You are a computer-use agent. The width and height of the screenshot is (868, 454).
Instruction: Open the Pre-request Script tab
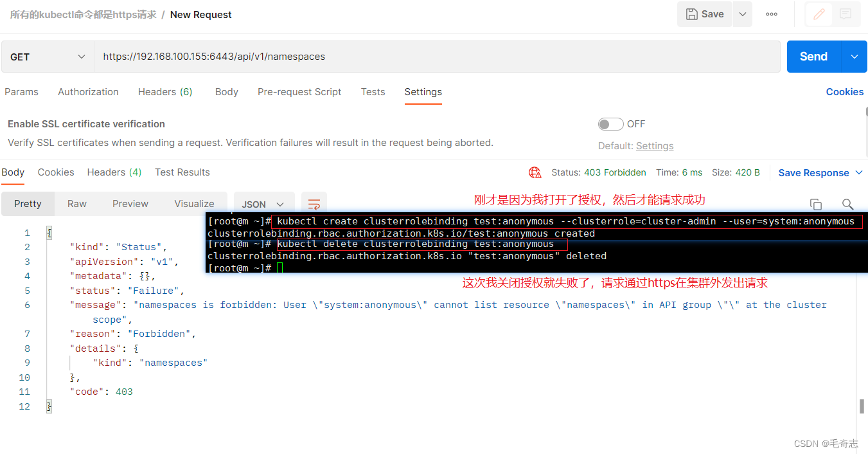tap(299, 92)
